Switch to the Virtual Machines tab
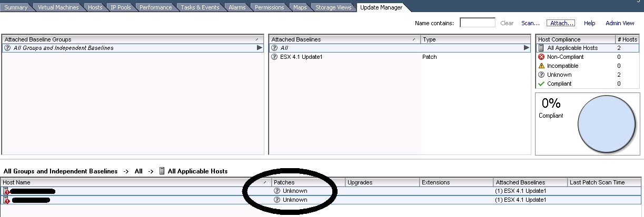Viewport: 644px width, 217px height. pyautogui.click(x=58, y=7)
